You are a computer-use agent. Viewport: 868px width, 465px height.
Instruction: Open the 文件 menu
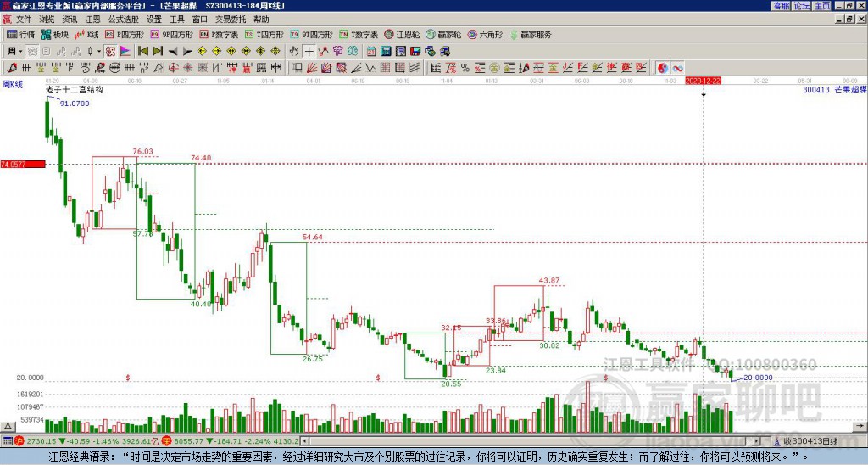pos(24,20)
